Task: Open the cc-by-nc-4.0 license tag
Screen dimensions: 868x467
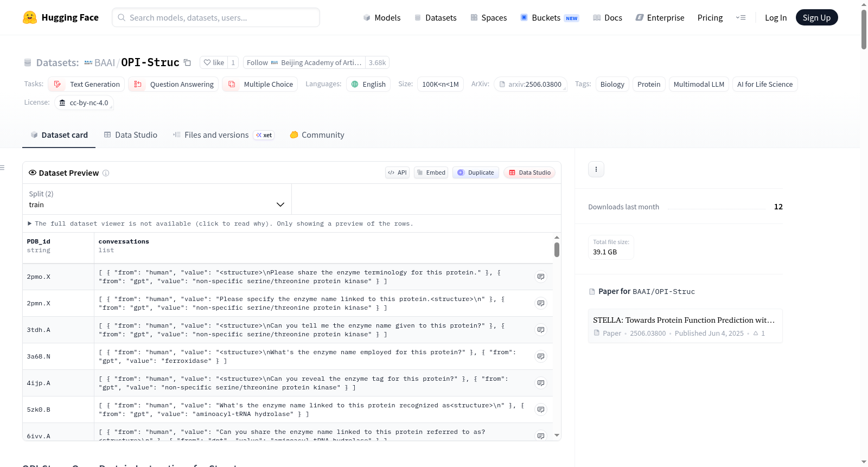Action: pyautogui.click(x=84, y=103)
